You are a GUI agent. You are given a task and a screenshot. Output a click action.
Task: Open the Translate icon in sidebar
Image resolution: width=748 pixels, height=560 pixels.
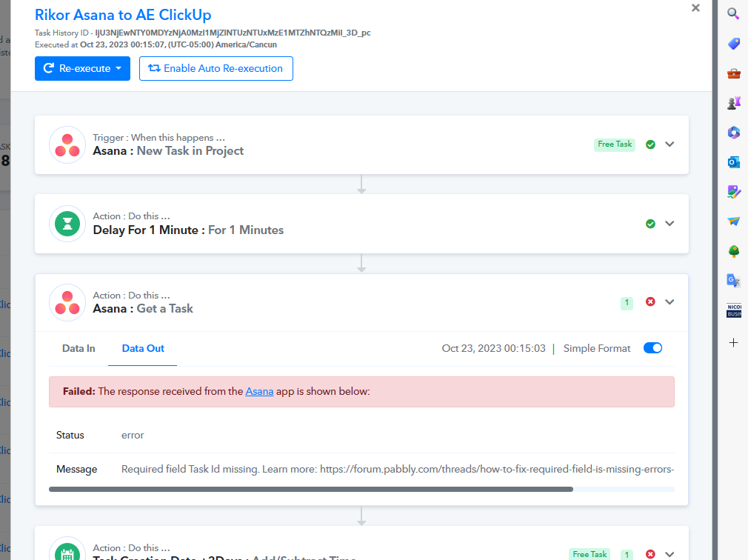(734, 281)
